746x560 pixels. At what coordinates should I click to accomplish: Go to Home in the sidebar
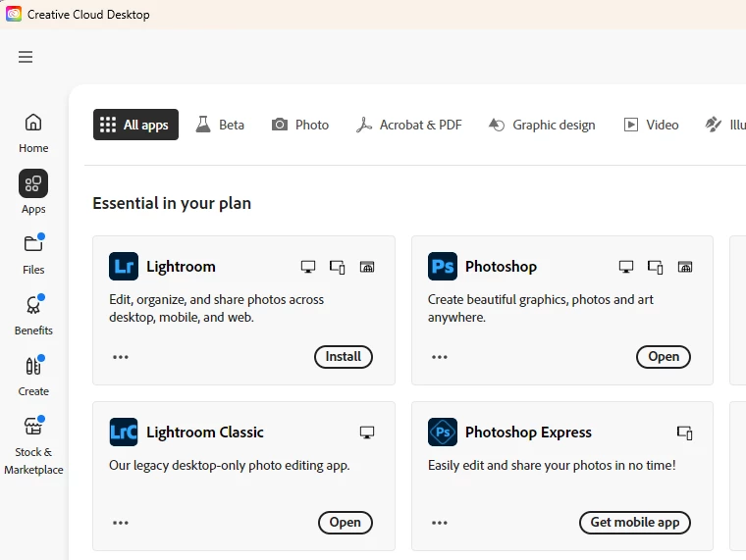pyautogui.click(x=33, y=133)
